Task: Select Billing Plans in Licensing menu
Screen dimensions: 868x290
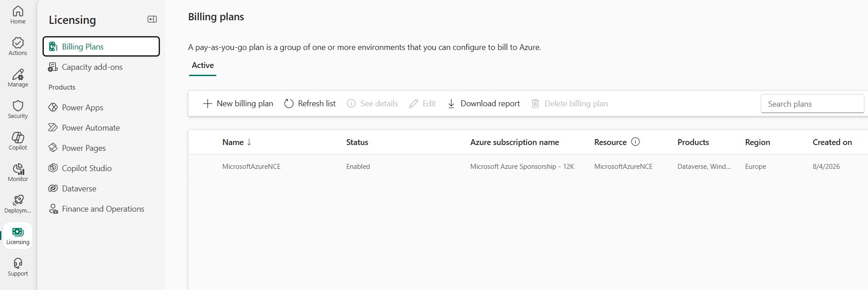Action: [101, 46]
